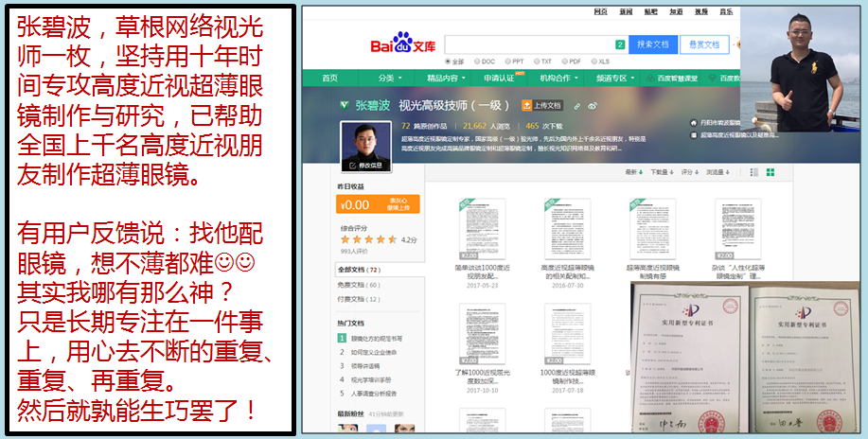Open hot document 人事调查分析报告

pyautogui.click(x=374, y=394)
